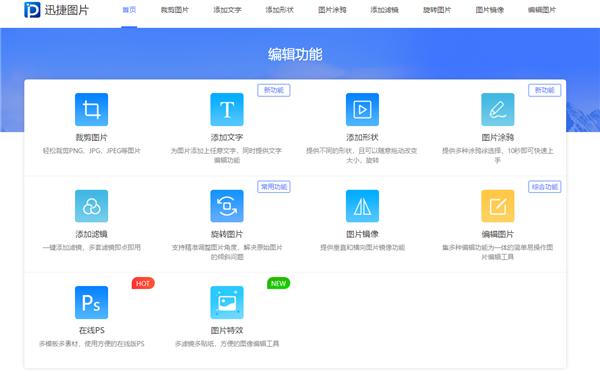The height and width of the screenshot is (372, 600).
Task: Select 旋转图片 in top navigation bar
Action: coord(437,10)
